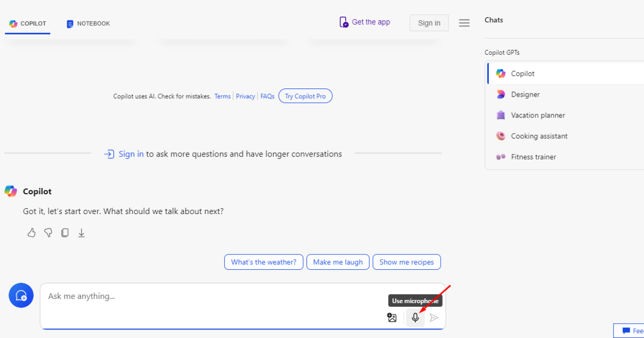
Task: Click the sign-in arrow icon in the banner
Action: (x=109, y=154)
